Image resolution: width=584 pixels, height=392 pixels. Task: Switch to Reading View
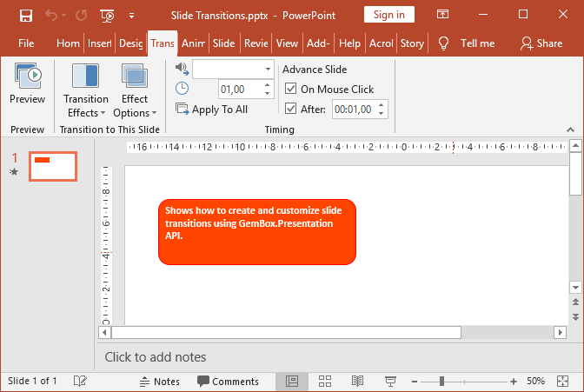(x=357, y=381)
